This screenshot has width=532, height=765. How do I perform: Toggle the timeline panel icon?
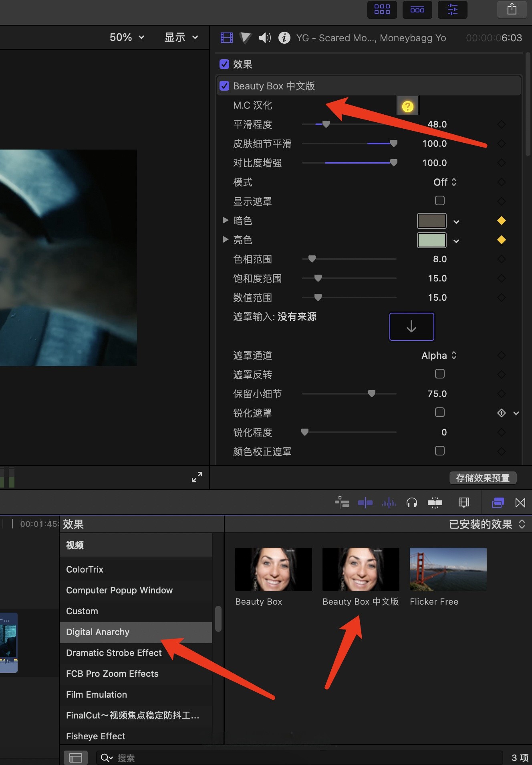tap(417, 10)
